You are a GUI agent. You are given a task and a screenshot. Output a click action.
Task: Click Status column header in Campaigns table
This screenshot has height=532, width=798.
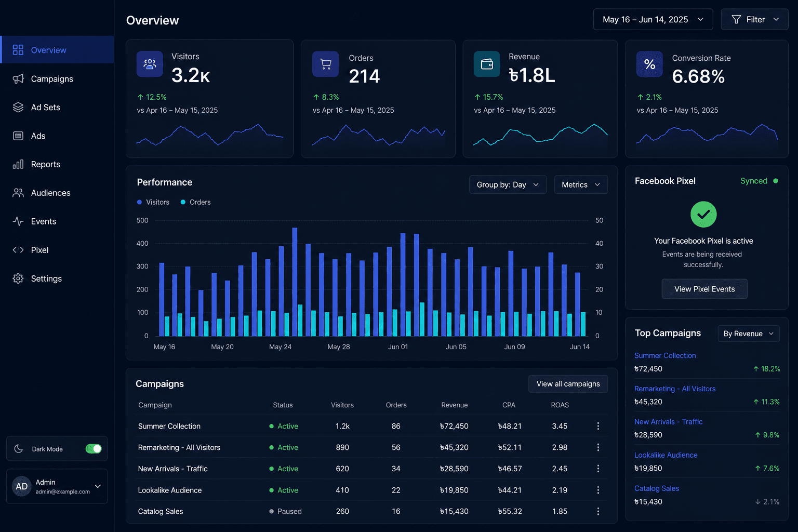283,405
